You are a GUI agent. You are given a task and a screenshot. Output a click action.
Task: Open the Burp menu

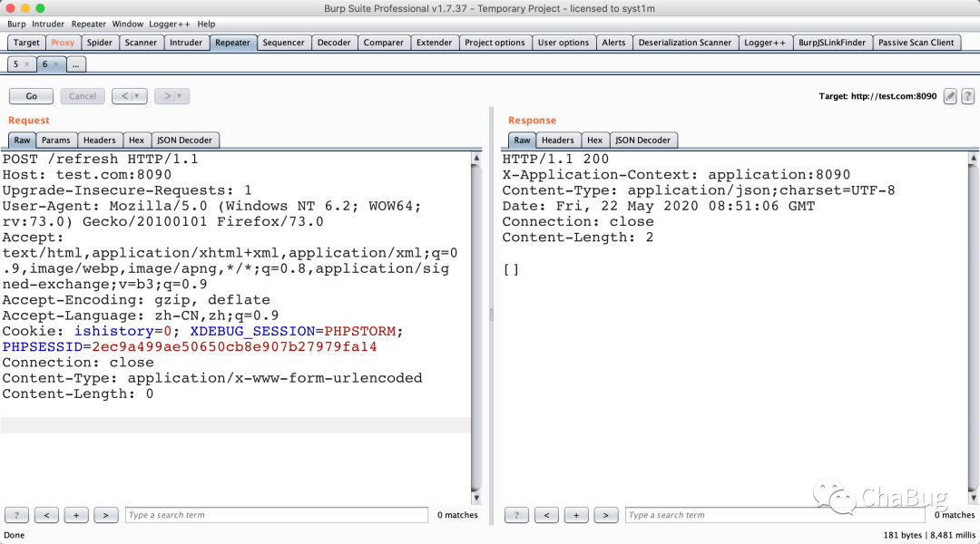[x=17, y=24]
